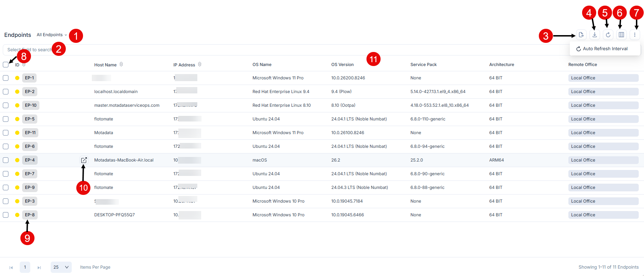Click ARM64 architecture cell
This screenshot has height=276, width=644.
pyautogui.click(x=496, y=160)
